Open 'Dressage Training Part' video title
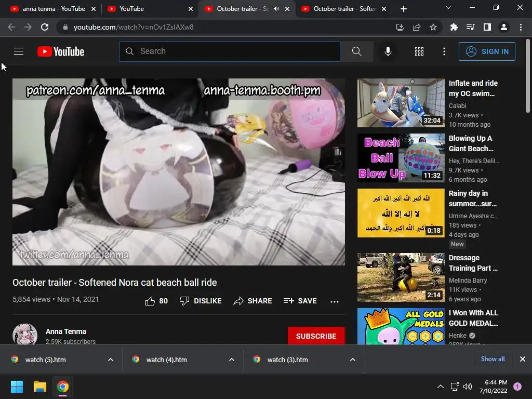 (473, 263)
